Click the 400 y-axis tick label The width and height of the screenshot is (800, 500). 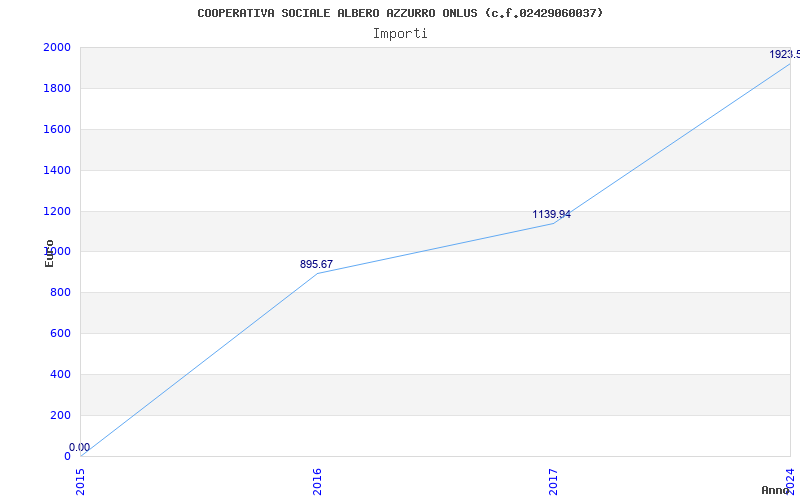(60, 374)
